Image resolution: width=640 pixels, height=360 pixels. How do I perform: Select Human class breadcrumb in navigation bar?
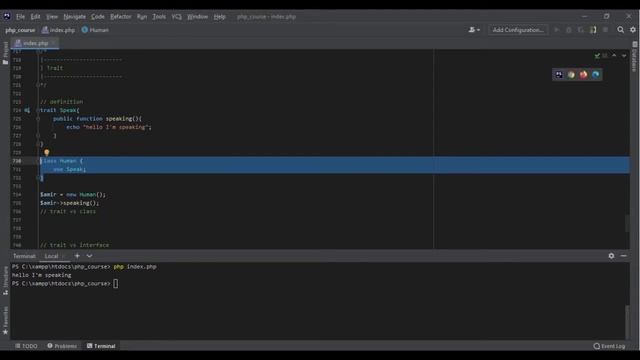tap(95, 30)
